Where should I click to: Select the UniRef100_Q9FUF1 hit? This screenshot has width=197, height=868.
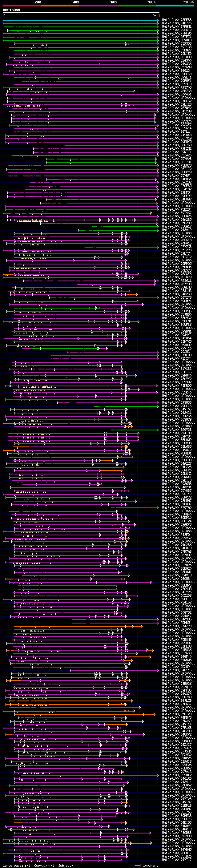coord(177,81)
